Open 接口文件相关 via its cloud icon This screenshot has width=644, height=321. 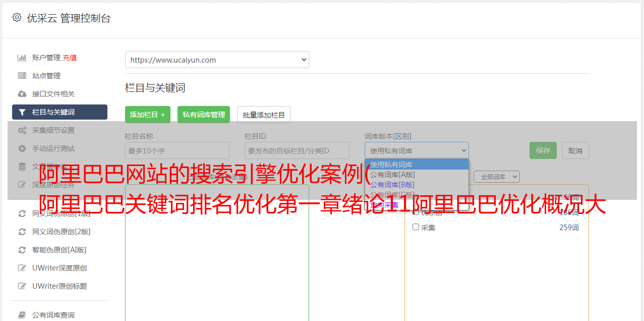click(x=22, y=94)
